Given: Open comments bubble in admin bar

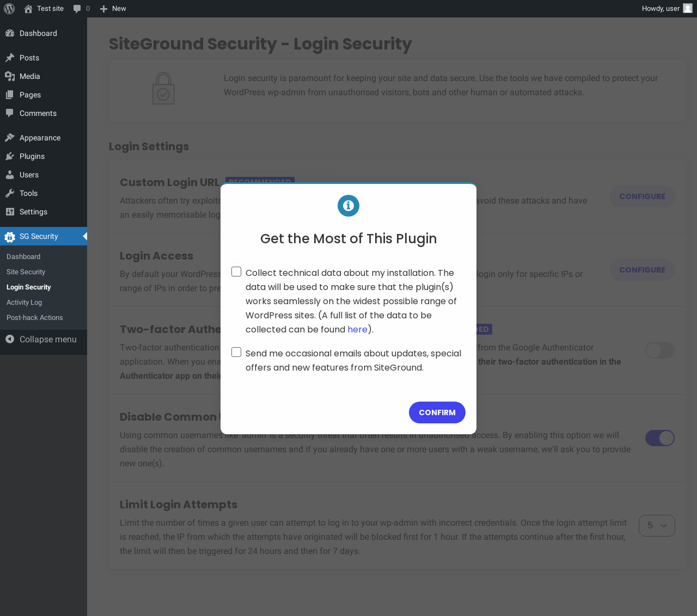Looking at the screenshot, I should [77, 9].
